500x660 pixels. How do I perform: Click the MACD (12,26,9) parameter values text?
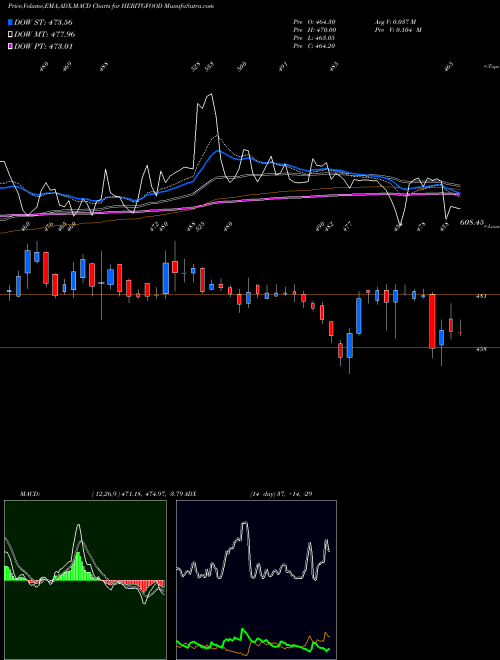[x=138, y=494]
